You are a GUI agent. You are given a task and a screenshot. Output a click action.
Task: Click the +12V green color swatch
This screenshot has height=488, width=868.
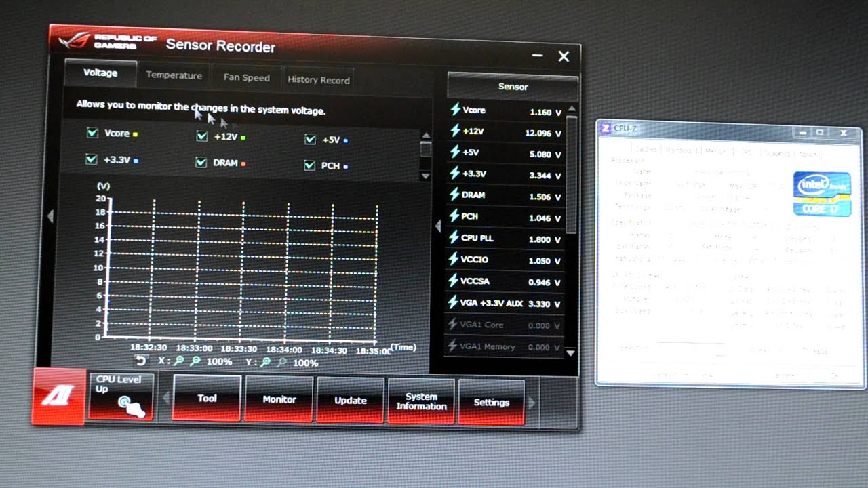coord(243,138)
